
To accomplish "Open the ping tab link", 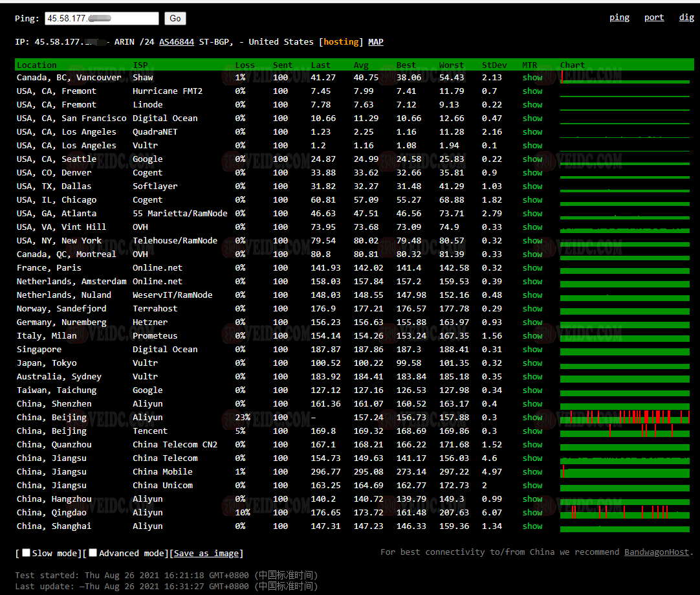I will (619, 17).
